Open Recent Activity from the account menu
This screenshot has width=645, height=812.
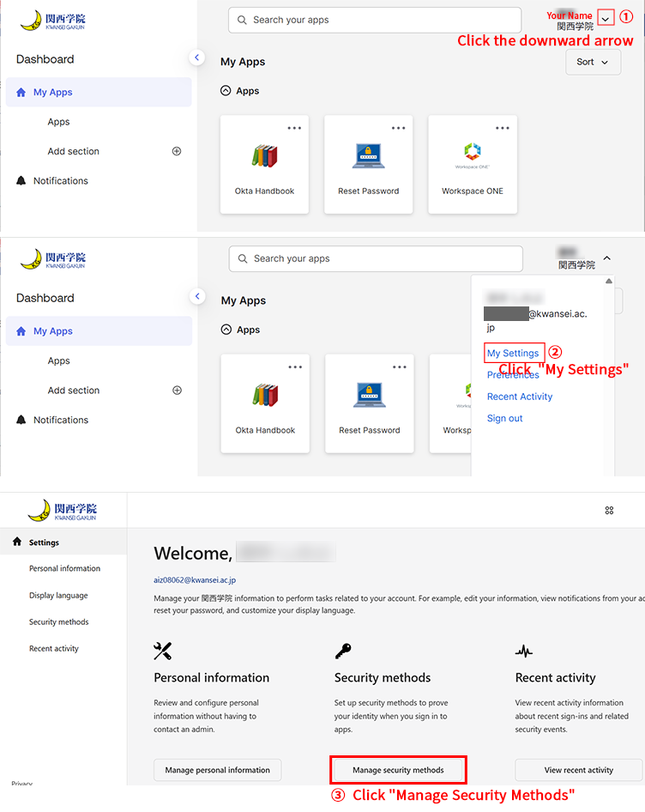[520, 397]
